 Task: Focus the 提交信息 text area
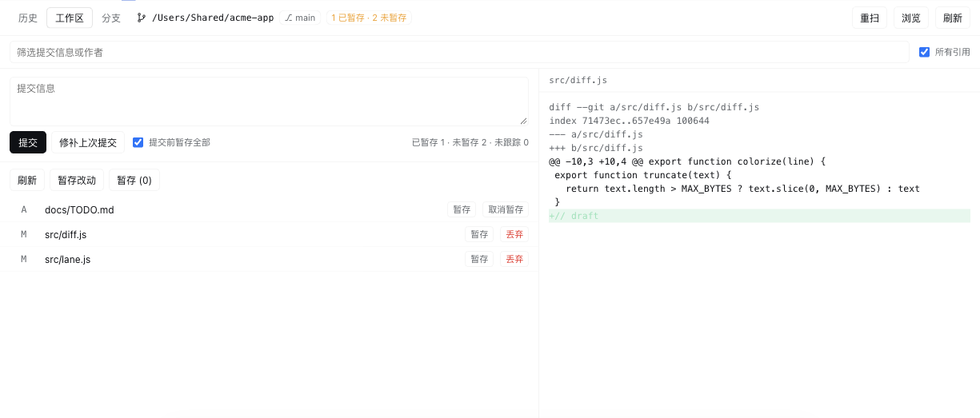click(x=269, y=101)
